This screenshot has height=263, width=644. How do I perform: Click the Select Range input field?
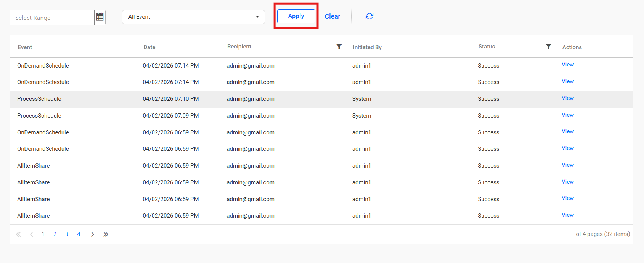[x=52, y=18]
